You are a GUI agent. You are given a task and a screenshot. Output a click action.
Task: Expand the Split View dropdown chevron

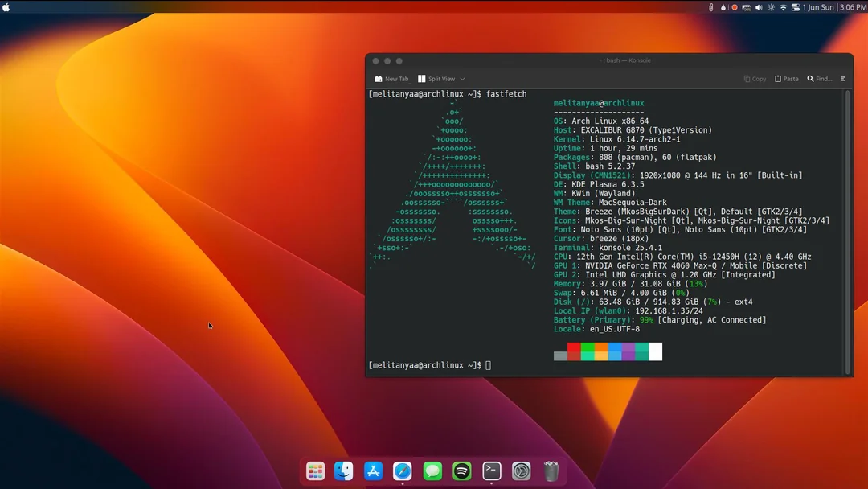(461, 79)
